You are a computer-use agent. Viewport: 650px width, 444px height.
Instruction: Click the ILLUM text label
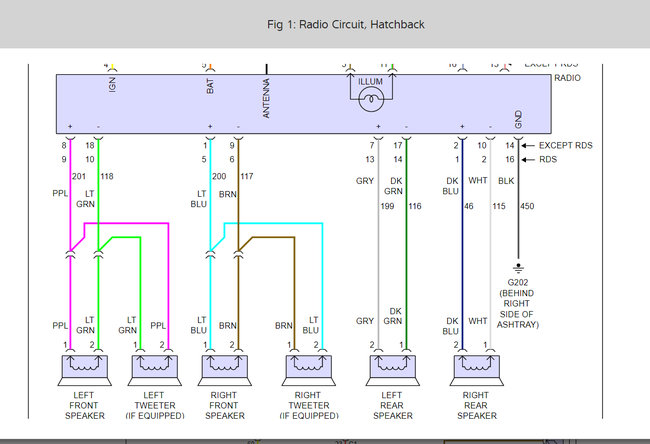point(371,82)
